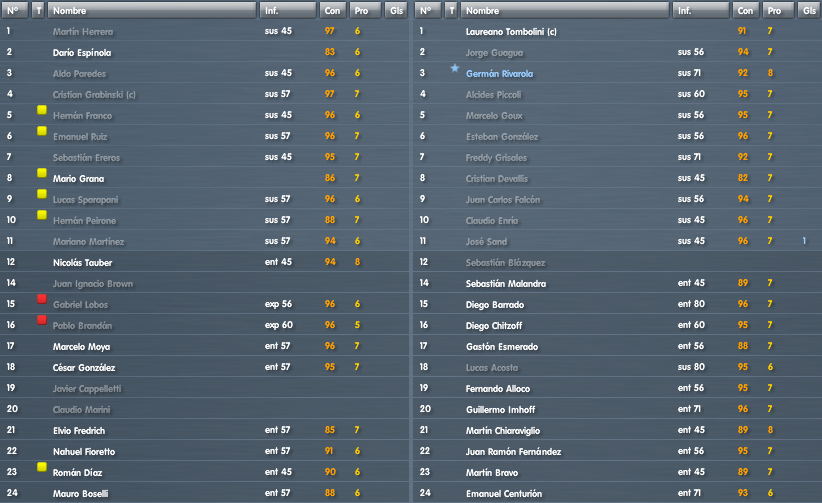Click Lucas Sparapani's yellow card icon
Viewport: 822px width, 503px height.
(x=42, y=194)
